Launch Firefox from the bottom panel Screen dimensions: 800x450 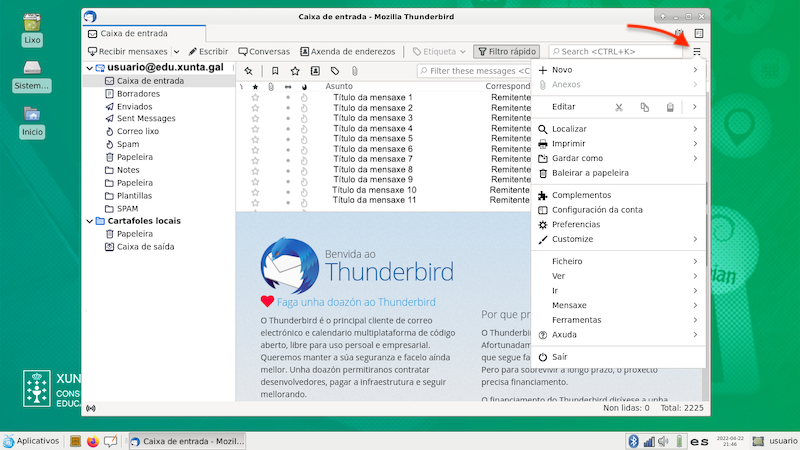(93, 441)
